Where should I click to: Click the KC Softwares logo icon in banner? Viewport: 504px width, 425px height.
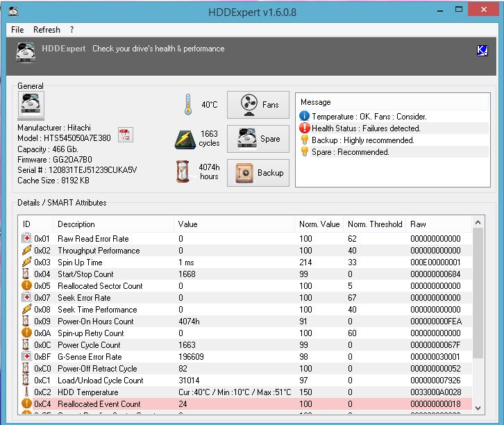point(482,51)
